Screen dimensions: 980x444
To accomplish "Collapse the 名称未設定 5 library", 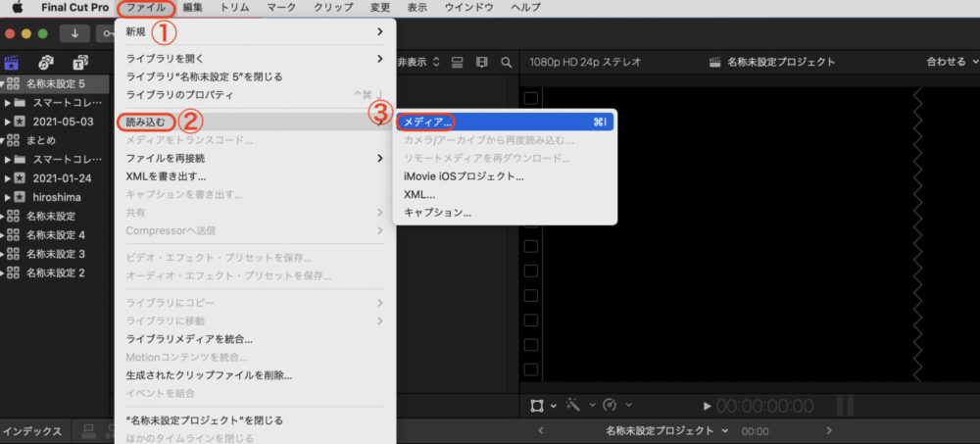I will [4, 84].
